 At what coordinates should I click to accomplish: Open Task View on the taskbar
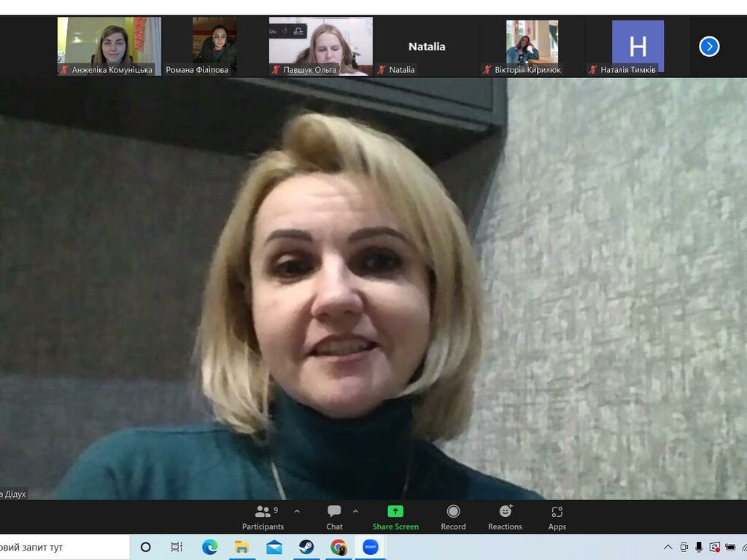point(177,547)
